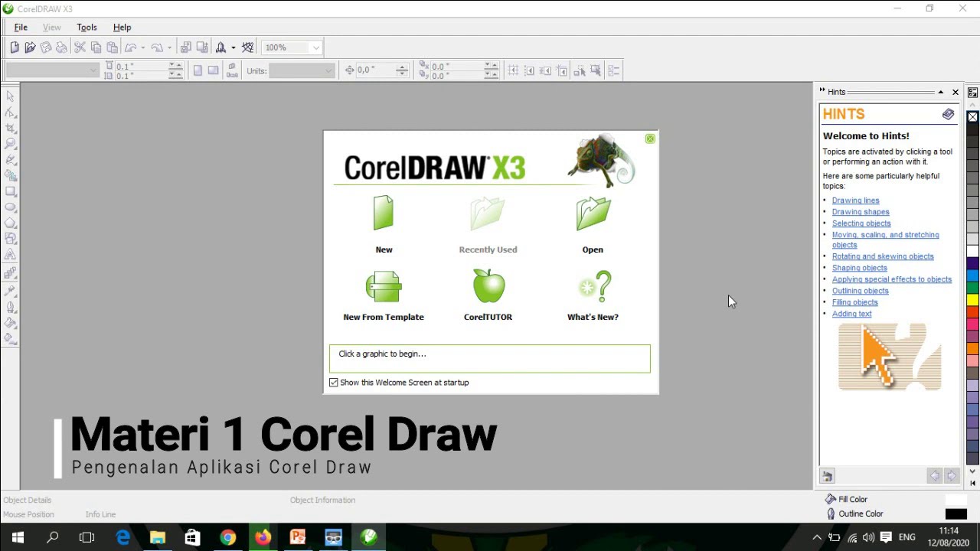Pick the red swatch in color palette
This screenshot has height=551, width=980.
[x=972, y=311]
